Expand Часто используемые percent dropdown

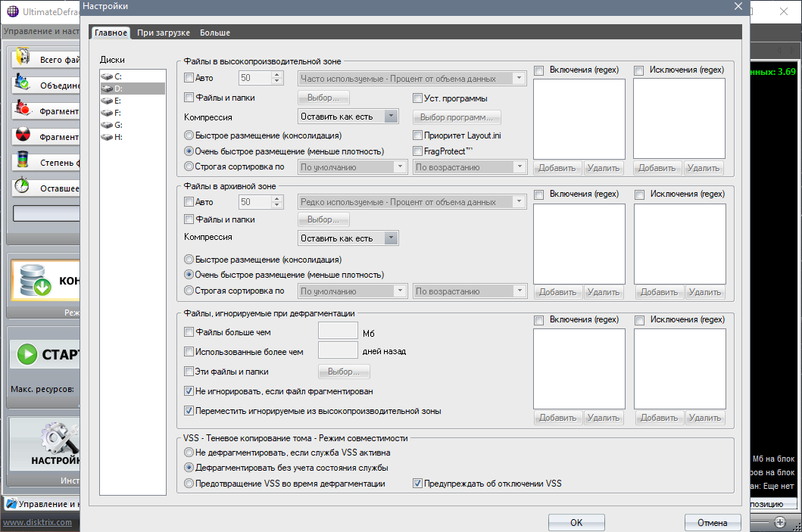[x=412, y=78]
